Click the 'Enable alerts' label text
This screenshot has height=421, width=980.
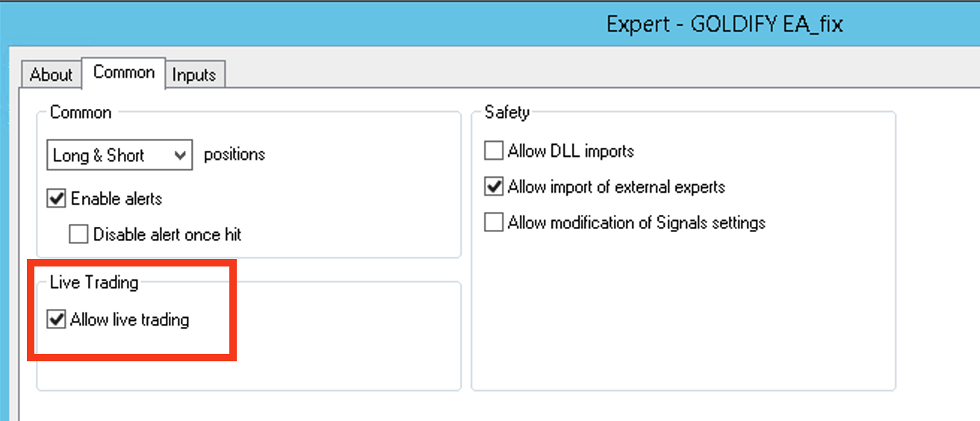[117, 199]
